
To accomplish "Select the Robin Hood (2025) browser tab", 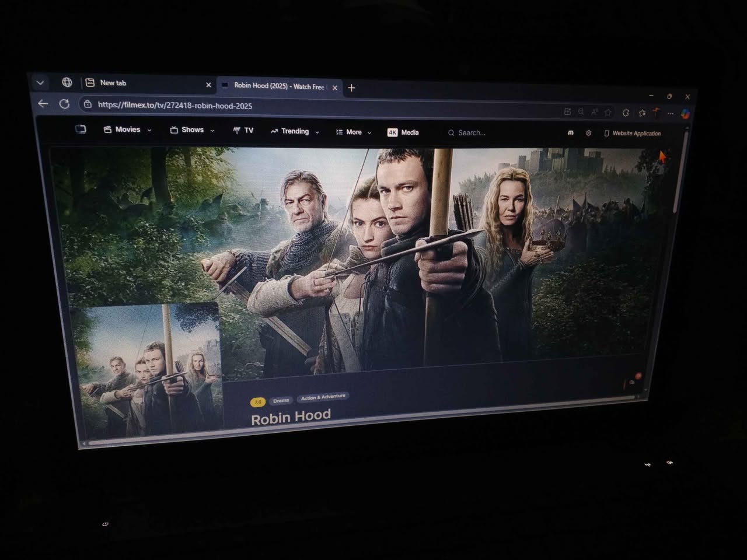I will pyautogui.click(x=279, y=86).
